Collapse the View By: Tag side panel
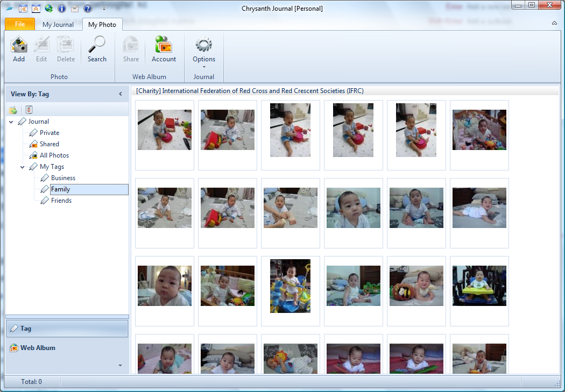This screenshot has width=565, height=392. 121,94
